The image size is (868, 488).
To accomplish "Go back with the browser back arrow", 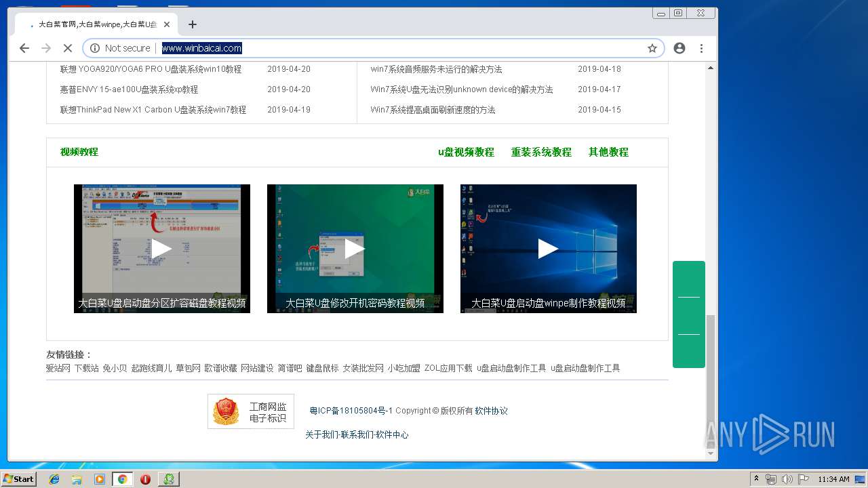I will (x=24, y=48).
